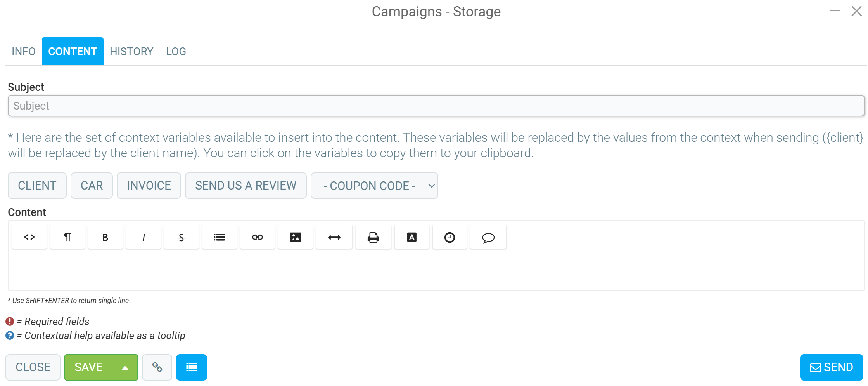868x386 pixels.
Task: Insert an image into the content
Action: [296, 237]
